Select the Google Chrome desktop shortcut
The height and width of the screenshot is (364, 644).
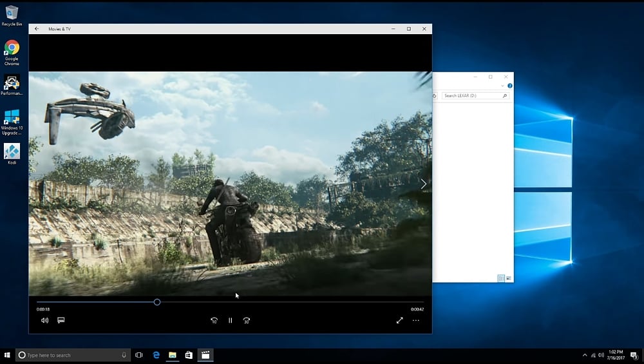click(x=12, y=53)
